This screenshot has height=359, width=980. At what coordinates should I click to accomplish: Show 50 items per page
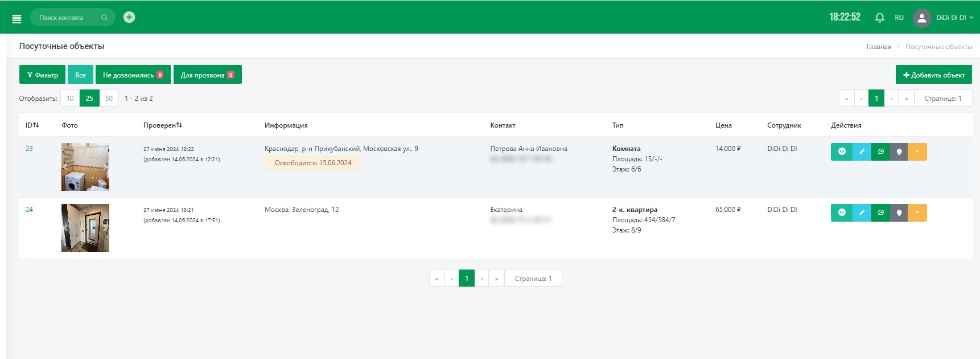point(109,98)
